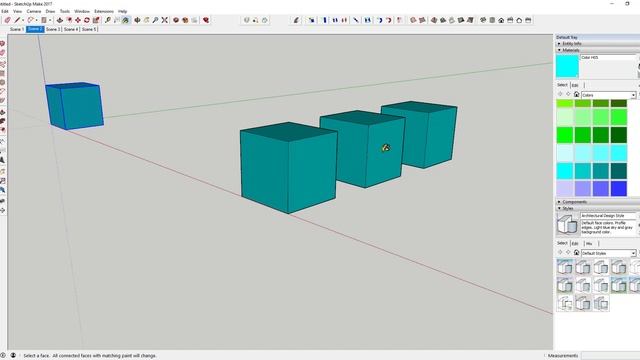Image resolution: width=640 pixels, height=360 pixels.
Task: Switch to Front view house icon
Action: (x=501, y=20)
